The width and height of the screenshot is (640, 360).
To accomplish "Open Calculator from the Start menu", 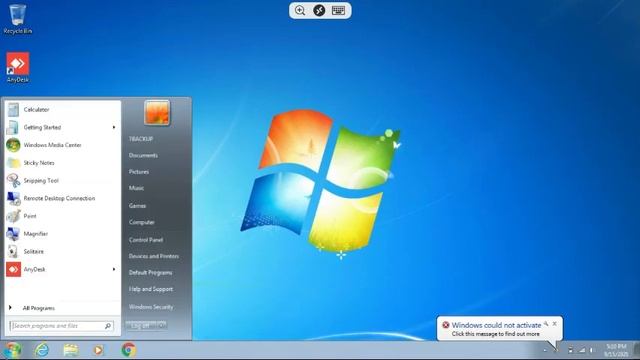I will click(x=63, y=109).
